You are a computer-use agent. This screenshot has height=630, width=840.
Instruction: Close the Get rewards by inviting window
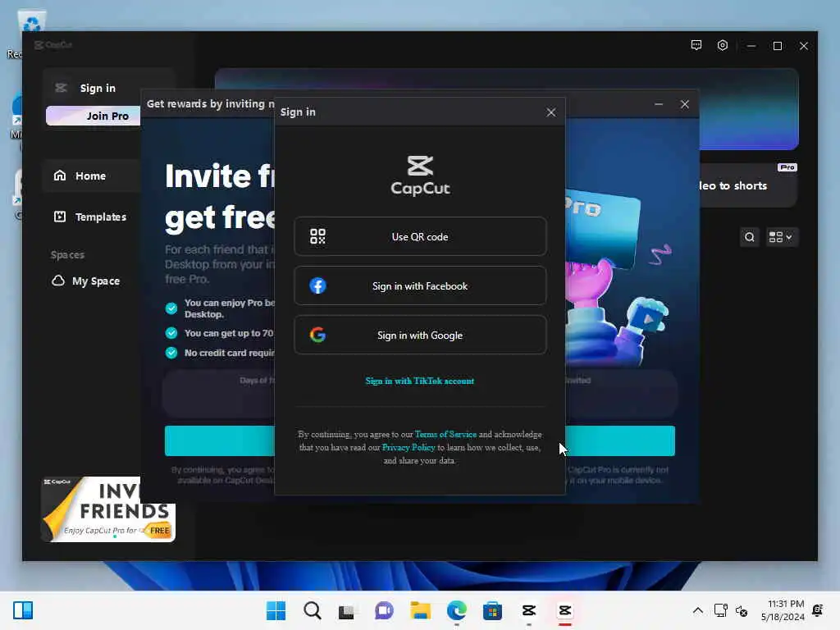[x=685, y=104]
